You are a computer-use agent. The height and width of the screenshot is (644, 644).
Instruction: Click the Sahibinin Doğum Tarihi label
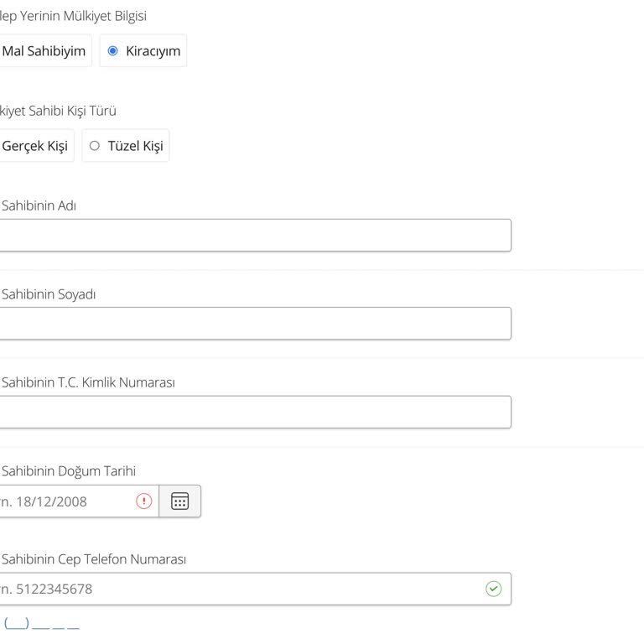click(x=69, y=471)
